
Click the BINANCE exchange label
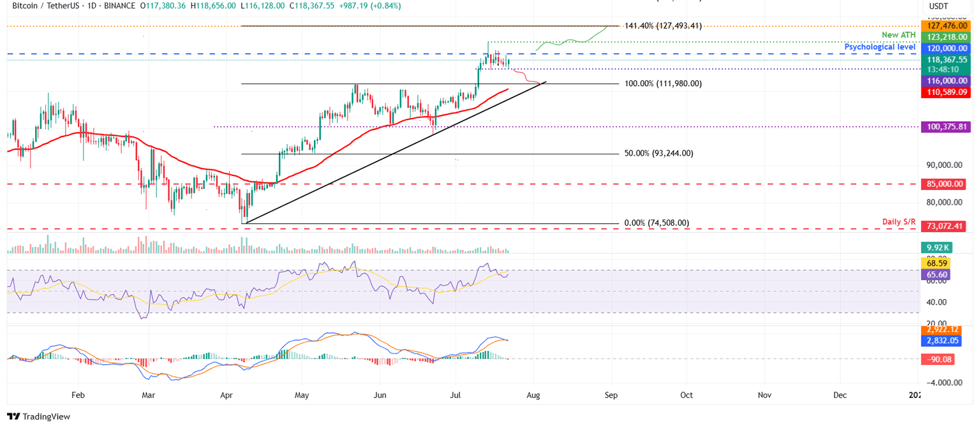(121, 5)
